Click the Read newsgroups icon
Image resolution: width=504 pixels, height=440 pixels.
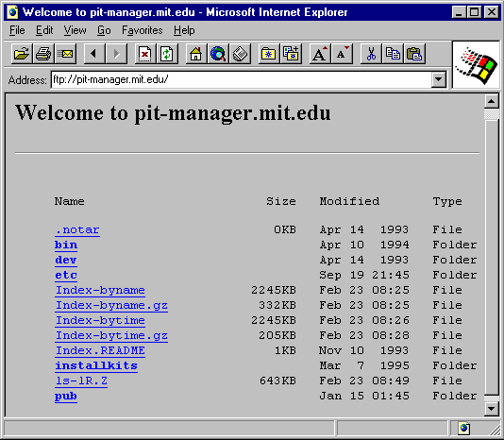240,54
